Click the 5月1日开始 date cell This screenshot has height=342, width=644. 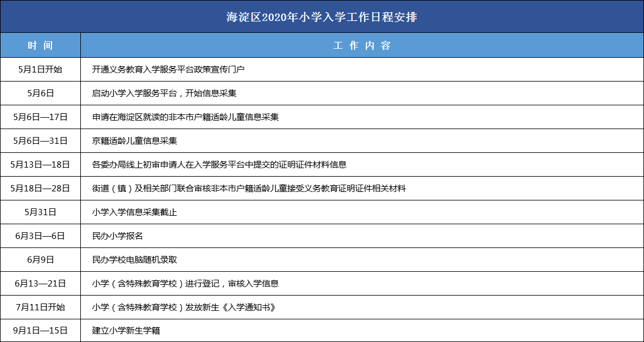click(x=40, y=70)
